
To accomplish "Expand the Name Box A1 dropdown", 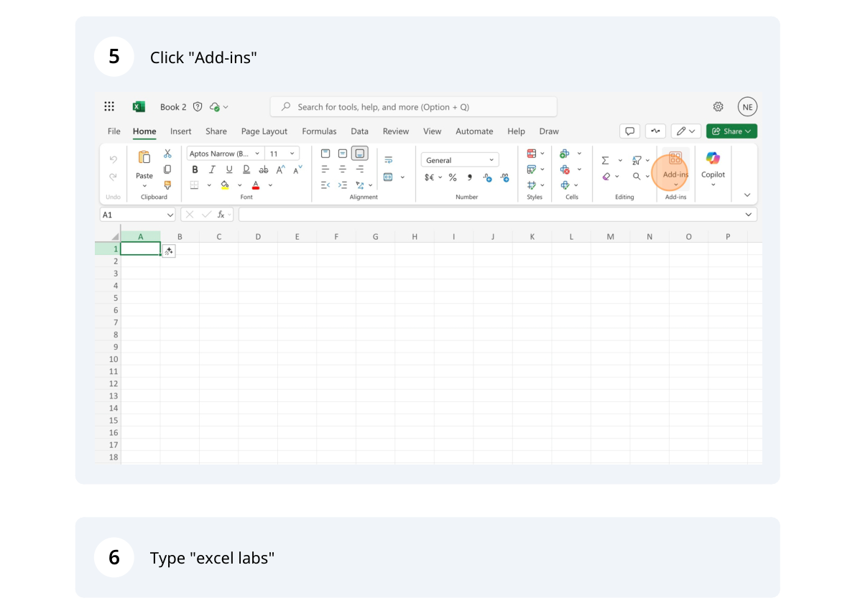I will (x=170, y=215).
